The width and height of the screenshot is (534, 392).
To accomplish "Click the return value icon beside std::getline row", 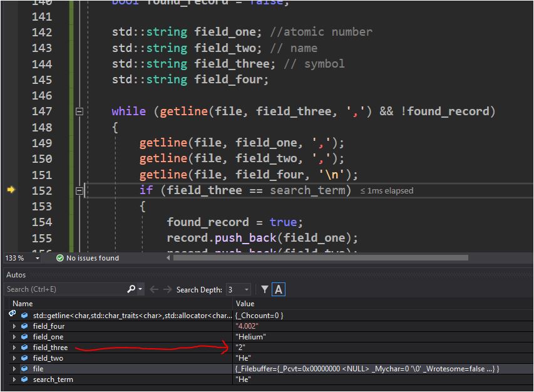I will (x=13, y=313).
